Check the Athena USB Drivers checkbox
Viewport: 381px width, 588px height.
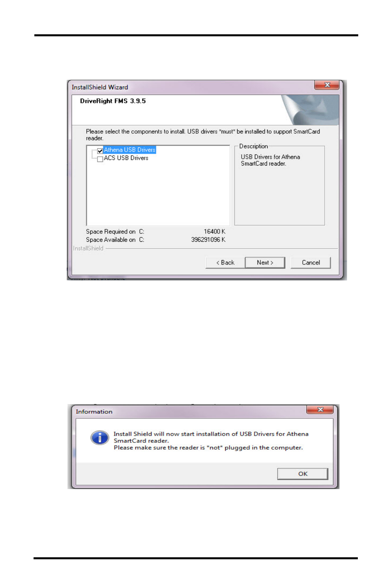click(x=100, y=151)
